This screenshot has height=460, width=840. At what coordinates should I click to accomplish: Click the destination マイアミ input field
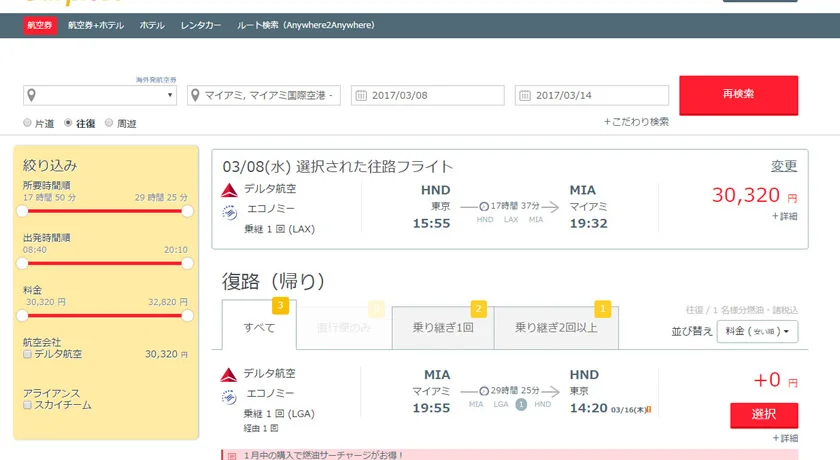click(x=264, y=95)
